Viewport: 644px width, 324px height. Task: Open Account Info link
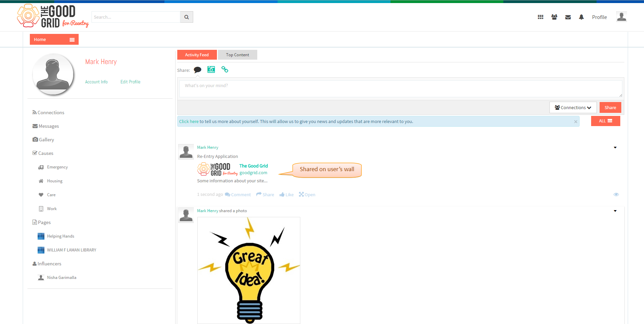(x=96, y=82)
